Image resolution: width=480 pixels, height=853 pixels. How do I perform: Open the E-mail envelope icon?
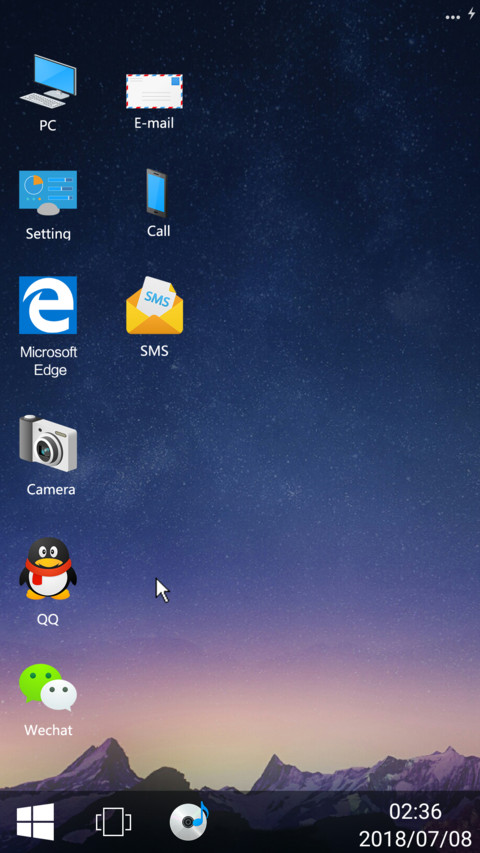tap(155, 91)
